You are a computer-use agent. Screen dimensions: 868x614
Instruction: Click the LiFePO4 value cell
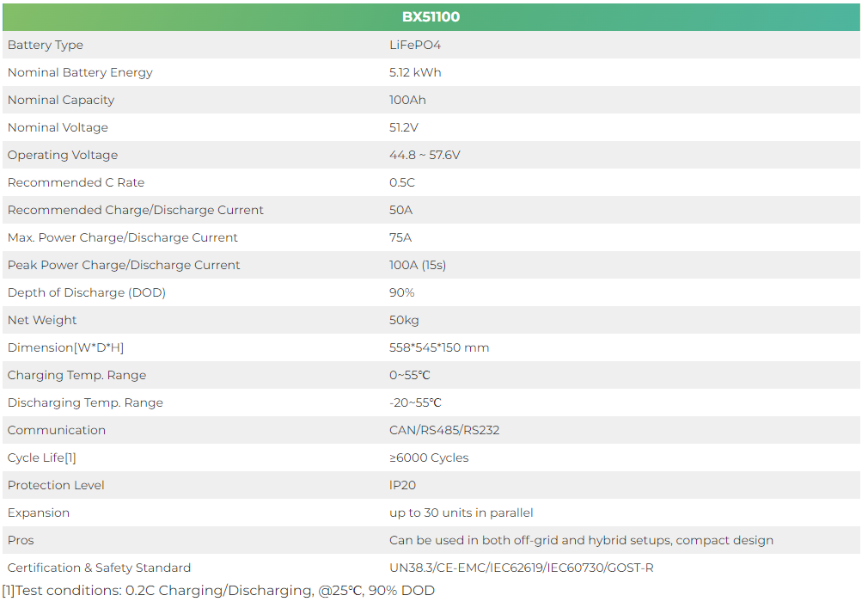414,45
